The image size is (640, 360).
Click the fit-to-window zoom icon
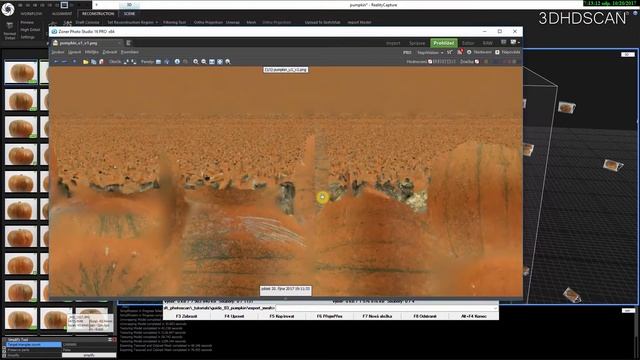point(212,62)
